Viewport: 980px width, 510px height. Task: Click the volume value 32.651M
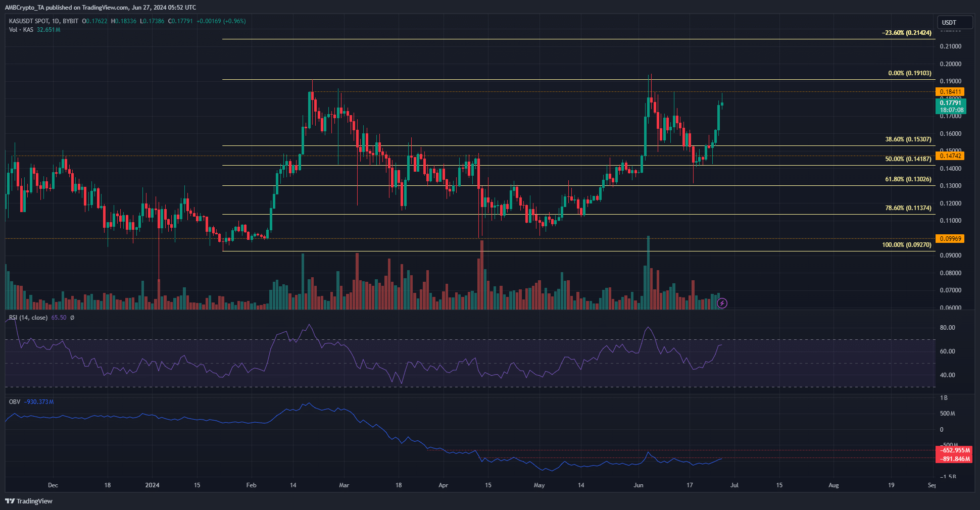[48, 30]
